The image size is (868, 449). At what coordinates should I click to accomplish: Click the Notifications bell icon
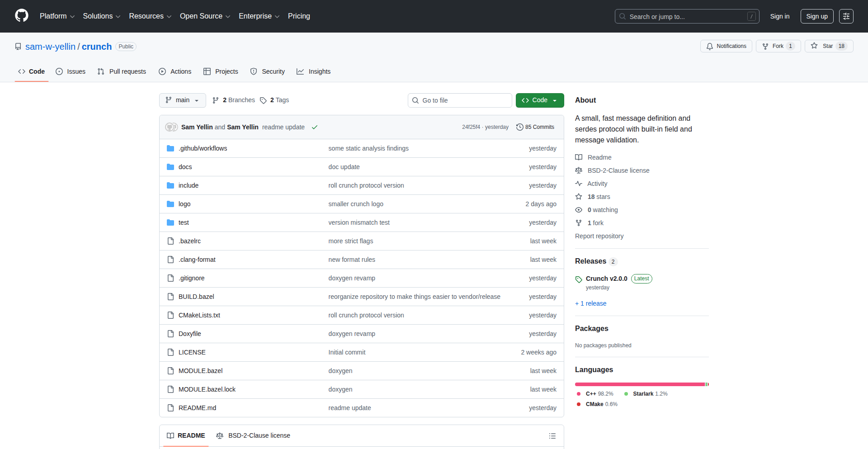(710, 46)
